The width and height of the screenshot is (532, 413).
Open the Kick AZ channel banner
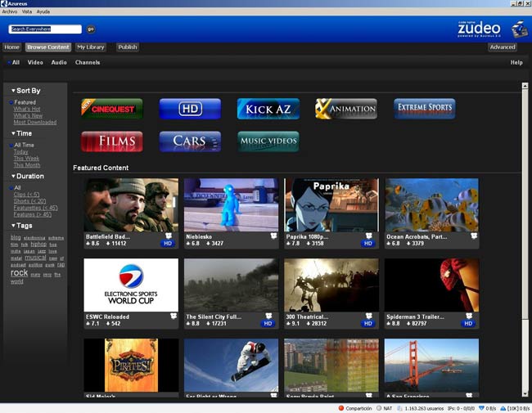pyautogui.click(x=268, y=109)
